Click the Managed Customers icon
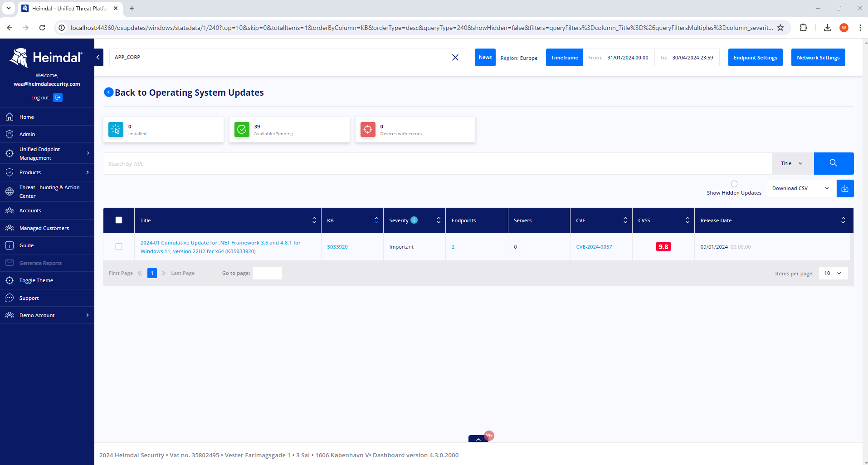The width and height of the screenshot is (868, 465). [x=10, y=228]
